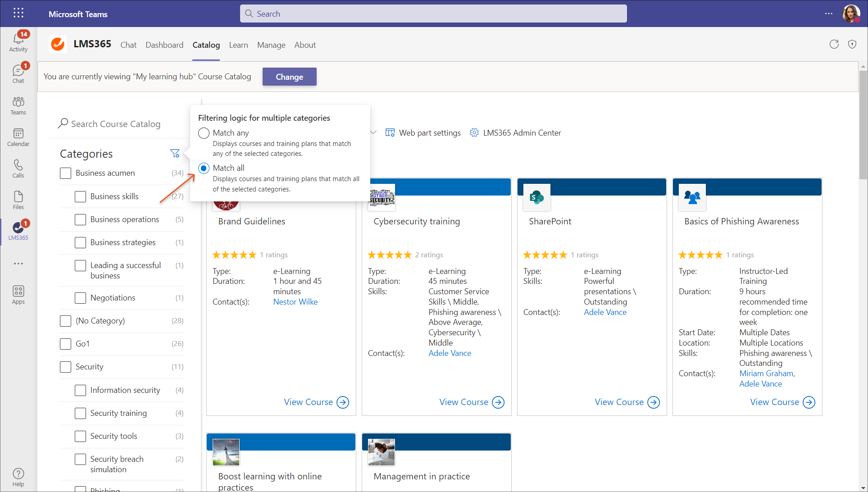Check the Information security category
The image size is (868, 492).
(80, 390)
